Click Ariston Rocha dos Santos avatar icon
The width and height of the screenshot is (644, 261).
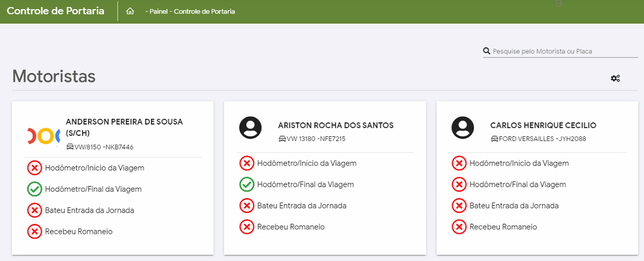(x=251, y=128)
